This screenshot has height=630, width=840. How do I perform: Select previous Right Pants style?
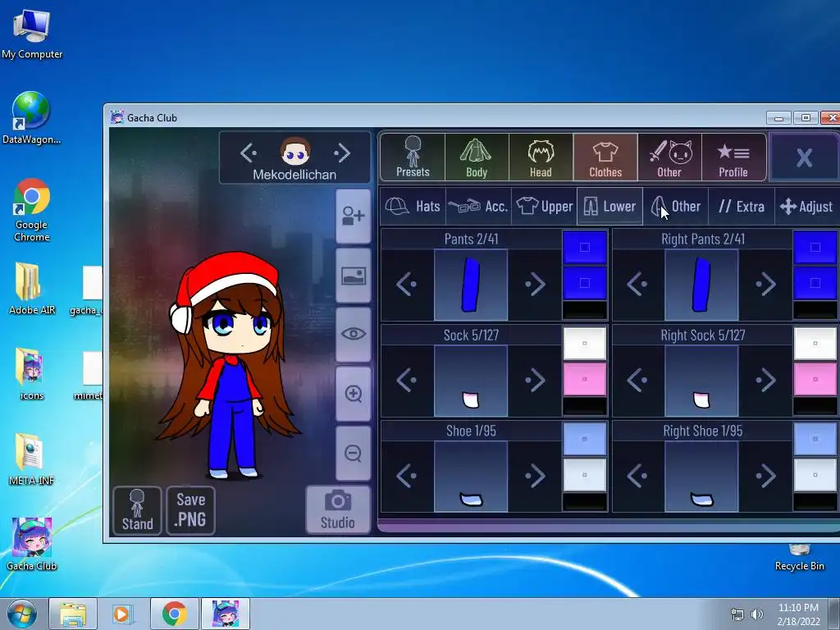point(637,285)
